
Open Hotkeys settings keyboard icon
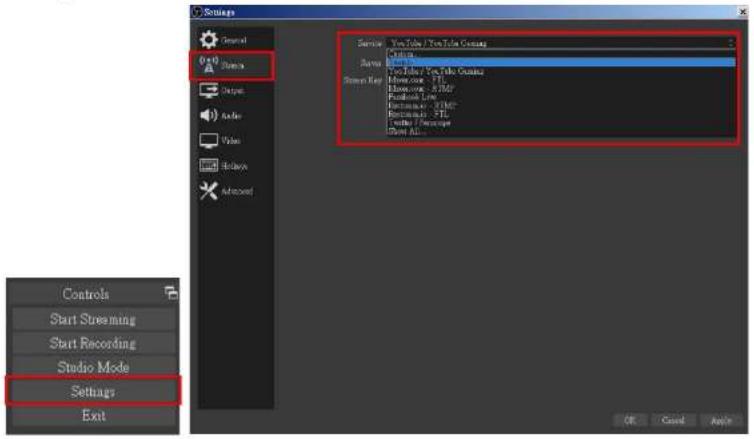(209, 165)
